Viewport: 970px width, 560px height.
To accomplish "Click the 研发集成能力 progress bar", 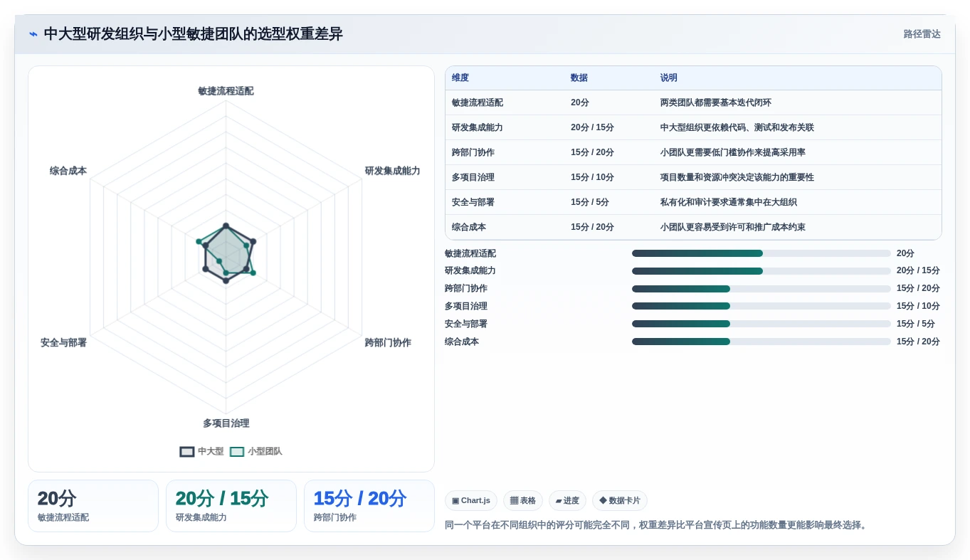I will (x=761, y=271).
